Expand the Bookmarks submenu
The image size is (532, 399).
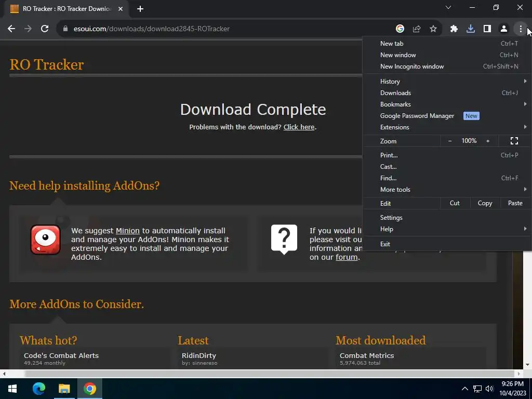click(447, 104)
